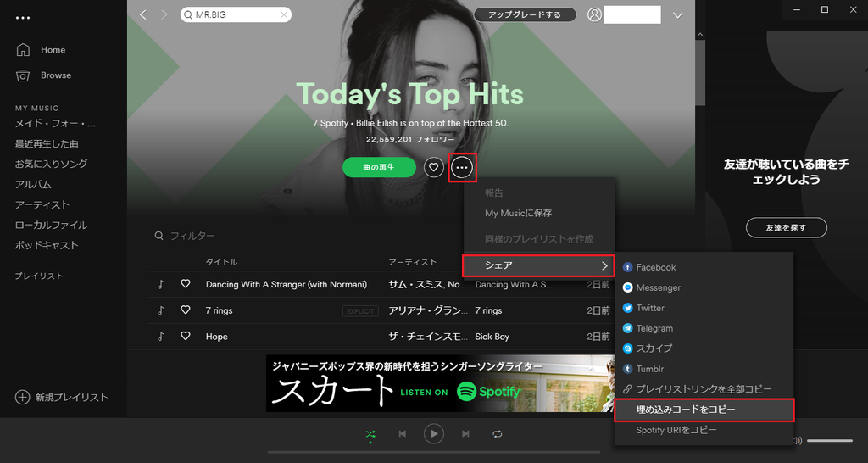Clear the MR.BIG search text
Image resolution: width=868 pixels, height=463 pixels.
[284, 15]
